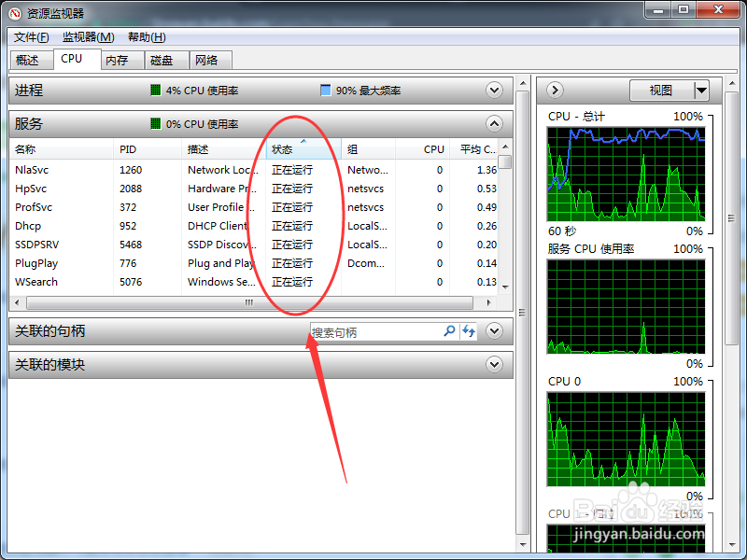Click the 视图 button
The height and width of the screenshot is (560, 747).
[661, 90]
